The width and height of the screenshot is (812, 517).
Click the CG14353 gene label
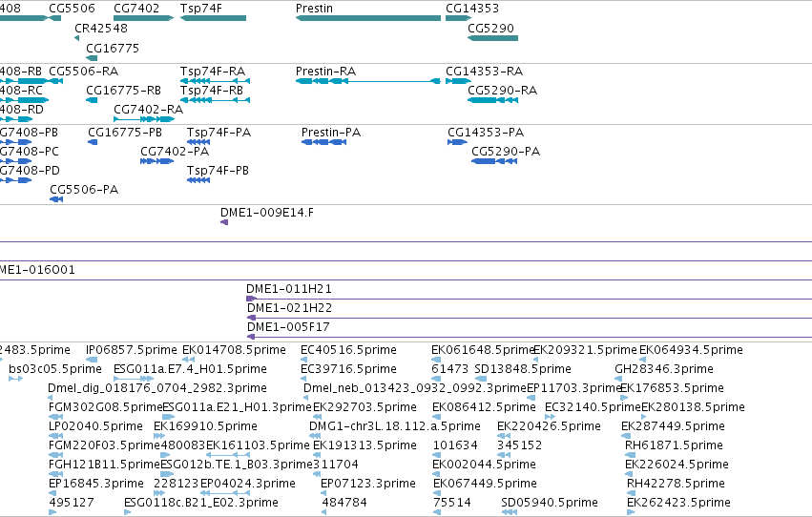click(471, 9)
